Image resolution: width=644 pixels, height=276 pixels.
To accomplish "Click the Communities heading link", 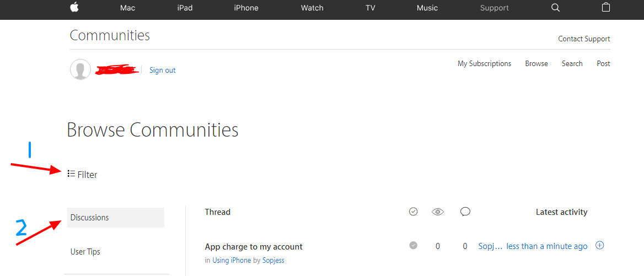I will [110, 35].
